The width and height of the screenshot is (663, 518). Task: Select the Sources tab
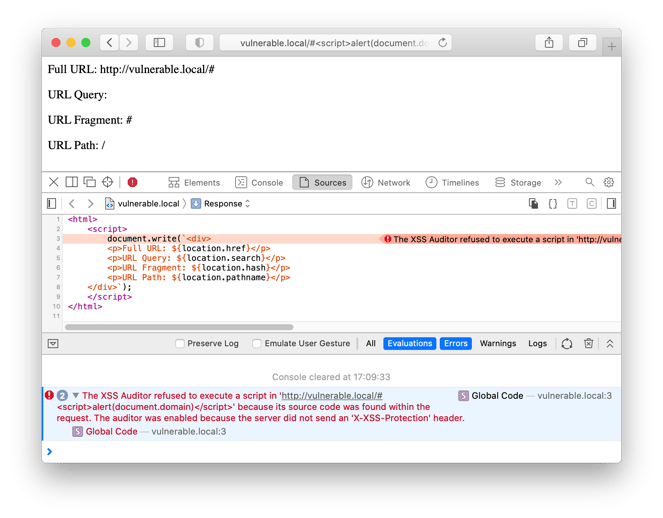click(322, 183)
